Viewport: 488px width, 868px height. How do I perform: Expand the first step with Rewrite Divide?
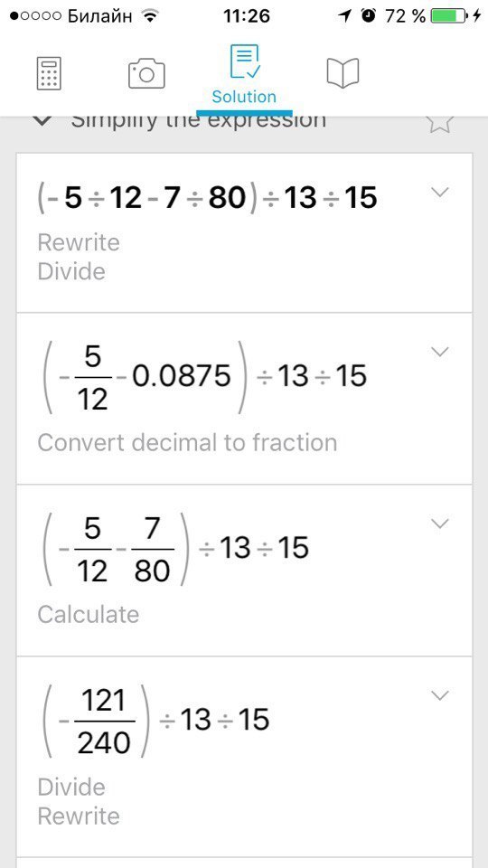coord(440,192)
